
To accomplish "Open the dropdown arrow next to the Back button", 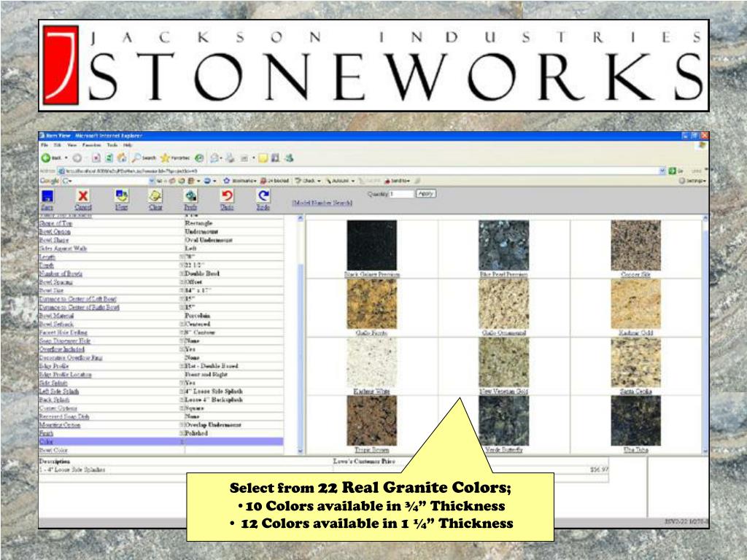I will click(66, 157).
